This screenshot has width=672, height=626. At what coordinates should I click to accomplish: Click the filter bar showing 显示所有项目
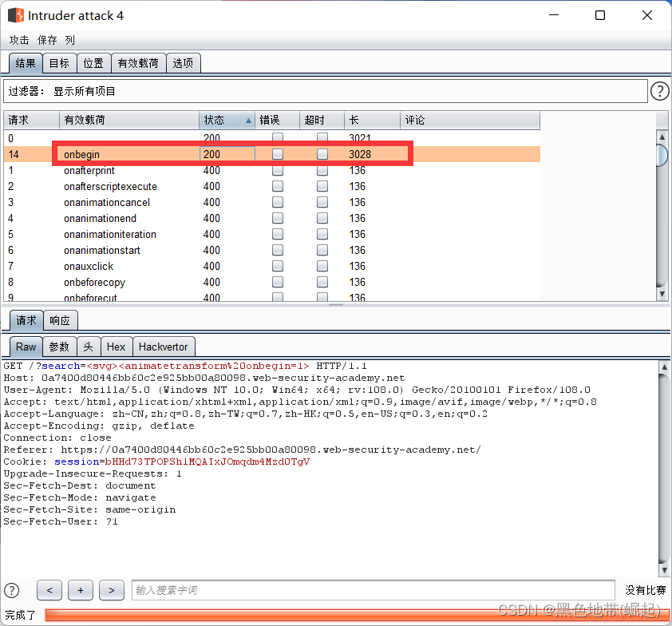[326, 91]
